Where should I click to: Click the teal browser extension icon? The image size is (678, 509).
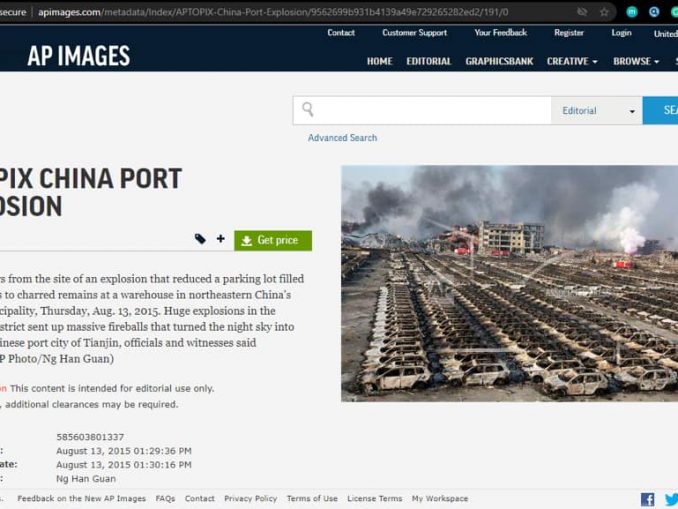(632, 12)
